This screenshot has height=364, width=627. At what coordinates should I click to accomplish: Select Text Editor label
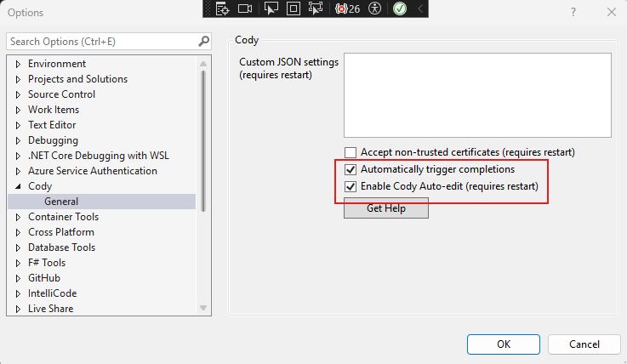pyautogui.click(x=52, y=125)
